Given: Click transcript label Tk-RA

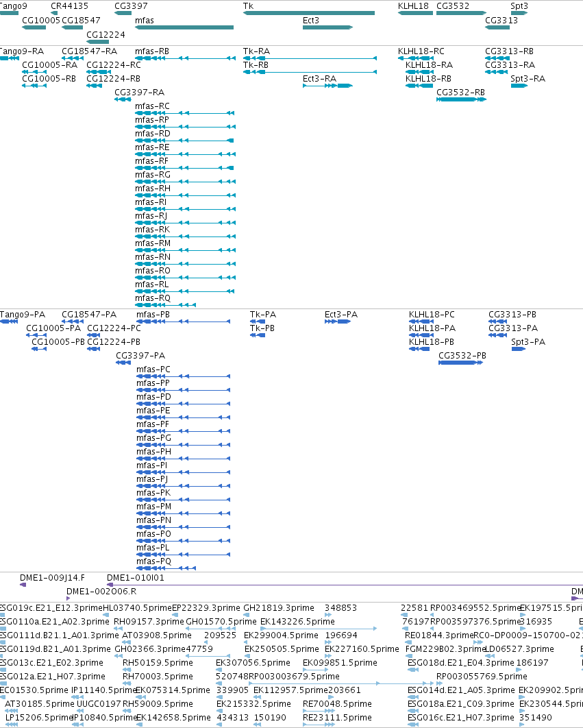Looking at the screenshot, I should [256, 51].
